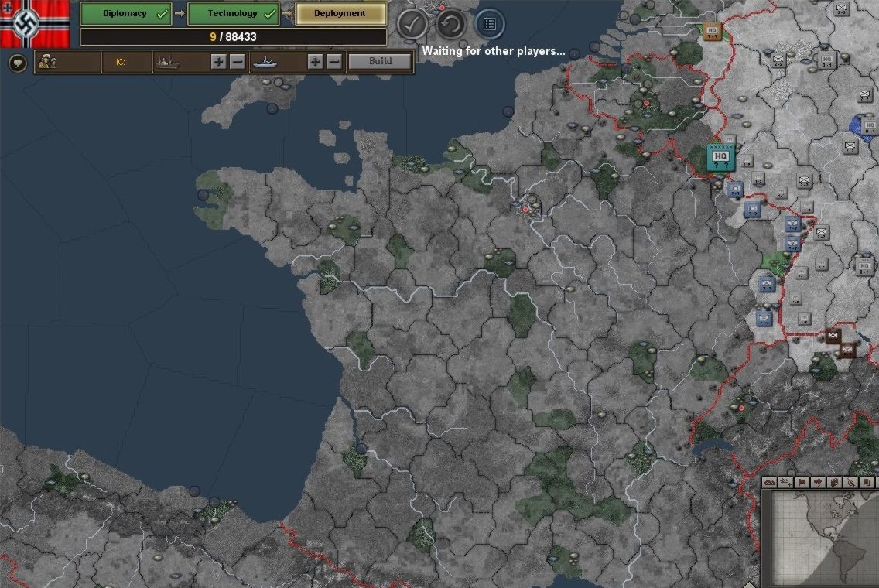Select the stacked pages map mode icon
Viewport: 879px width, 588px height.
867,482
